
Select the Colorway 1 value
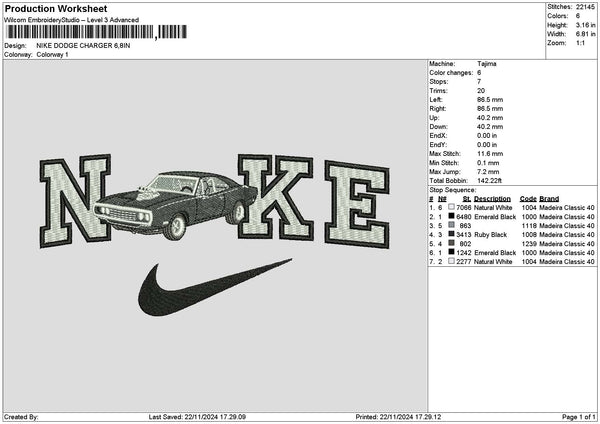coord(52,55)
